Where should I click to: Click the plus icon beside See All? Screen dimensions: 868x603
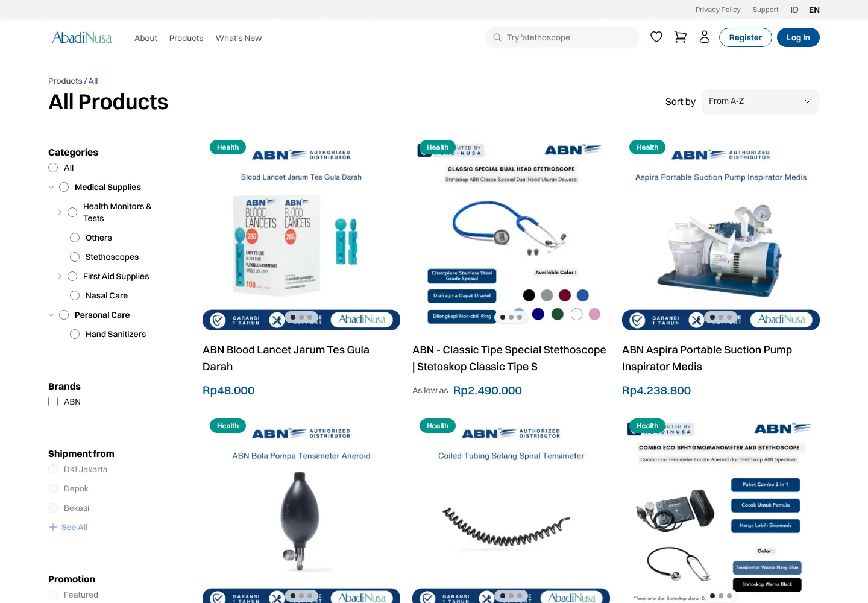click(x=53, y=527)
